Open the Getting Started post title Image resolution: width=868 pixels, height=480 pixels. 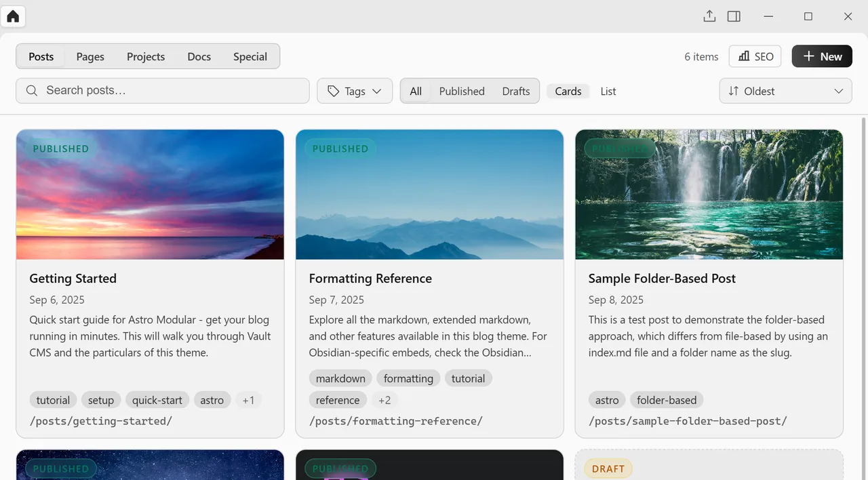tap(73, 278)
